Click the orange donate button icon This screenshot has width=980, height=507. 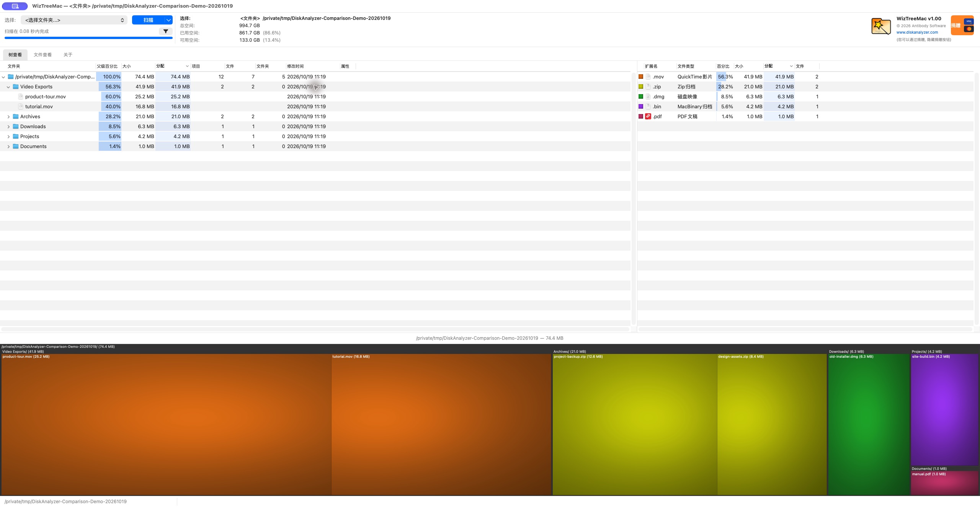(x=962, y=25)
